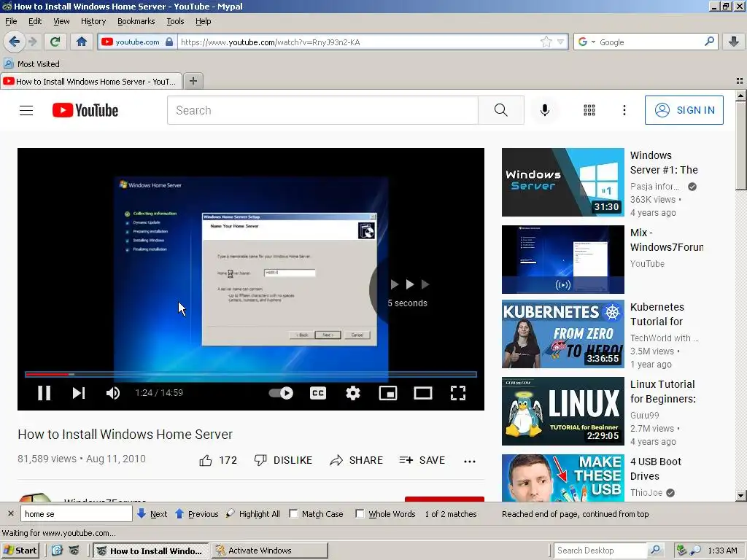The width and height of the screenshot is (747, 560).
Task: Open the Tools menu
Action: [175, 21]
